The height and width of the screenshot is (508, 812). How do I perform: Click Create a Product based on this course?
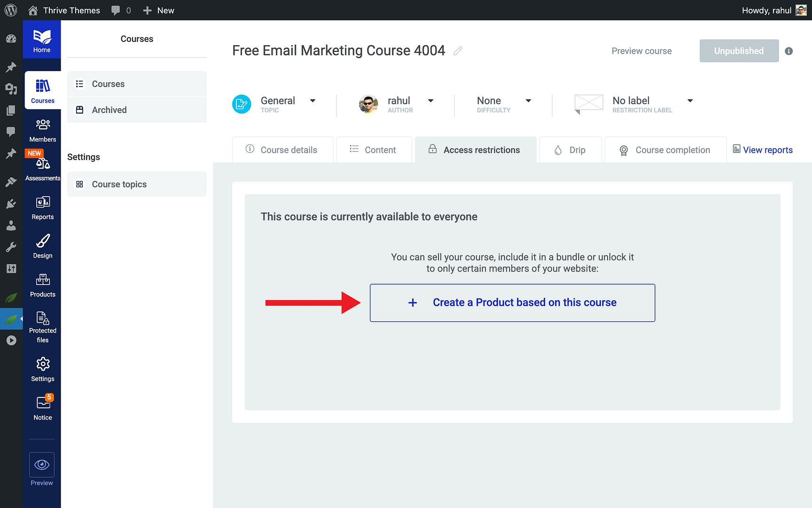pos(512,302)
